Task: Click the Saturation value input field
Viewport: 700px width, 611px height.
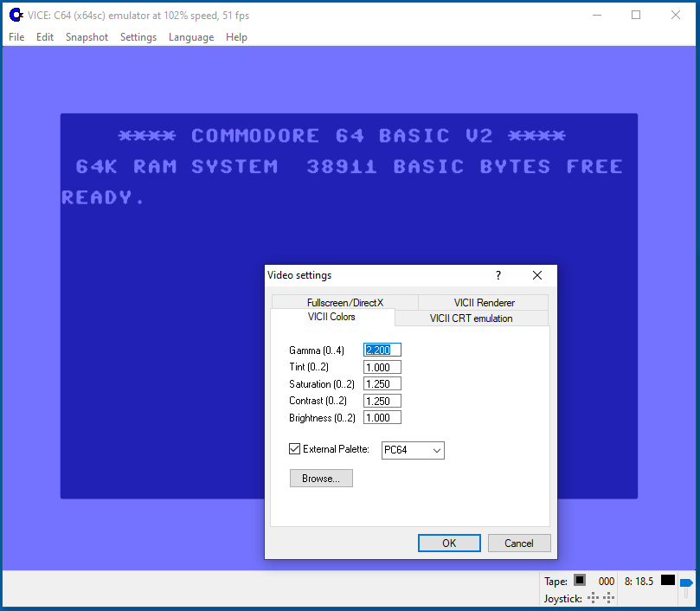Action: [382, 383]
